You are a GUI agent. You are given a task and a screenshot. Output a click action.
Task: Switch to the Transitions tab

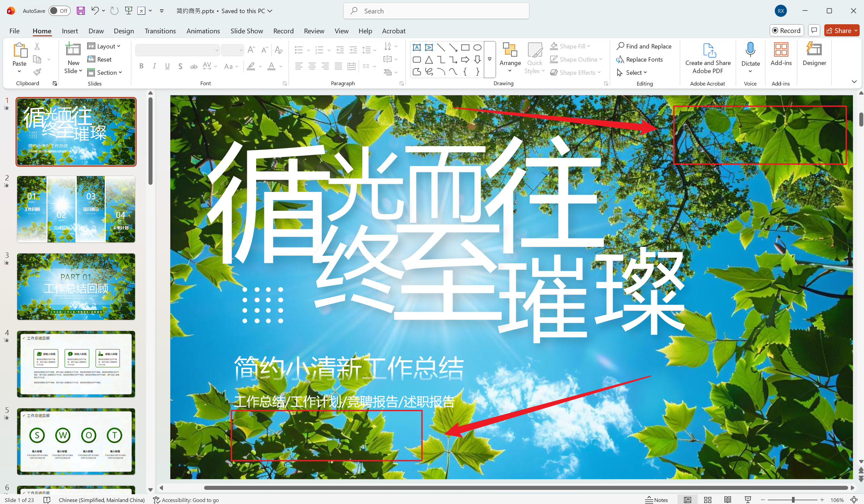click(160, 31)
